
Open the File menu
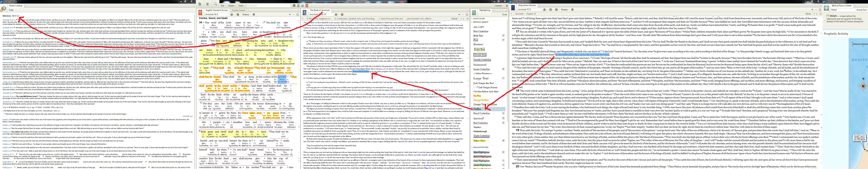coord(223,6)
